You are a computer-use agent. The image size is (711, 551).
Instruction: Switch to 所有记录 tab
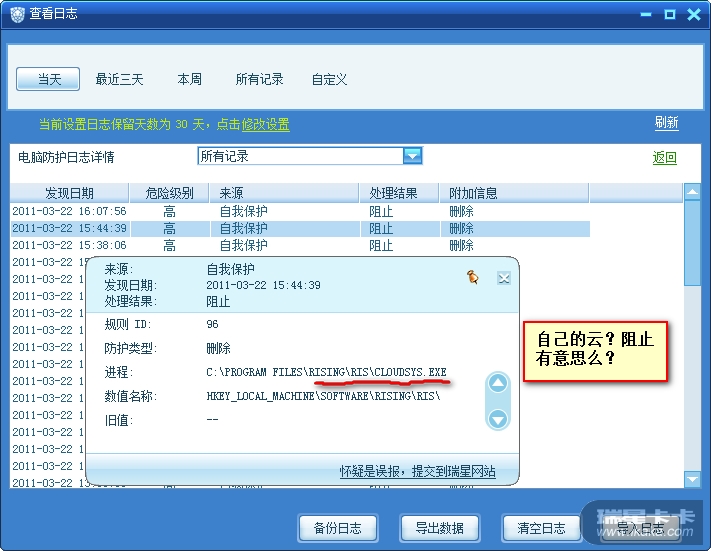(259, 79)
